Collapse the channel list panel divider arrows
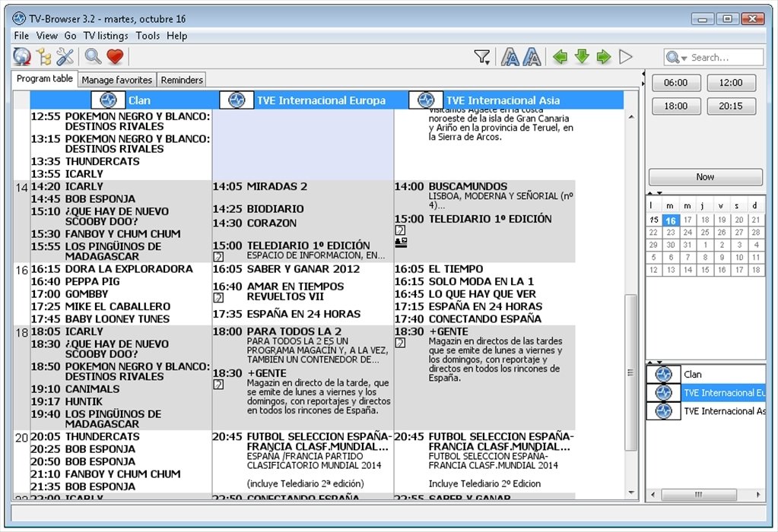Image resolution: width=778 pixels, height=532 pixels. (x=655, y=363)
